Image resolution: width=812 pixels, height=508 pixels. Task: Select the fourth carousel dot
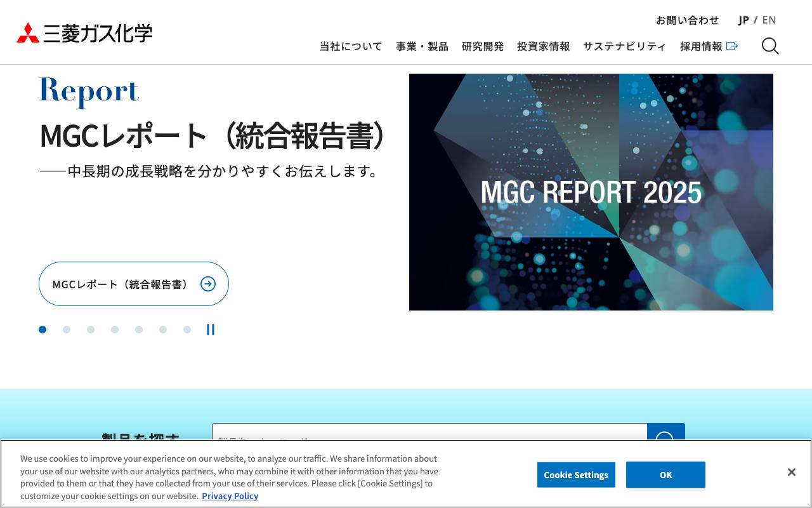(x=115, y=330)
